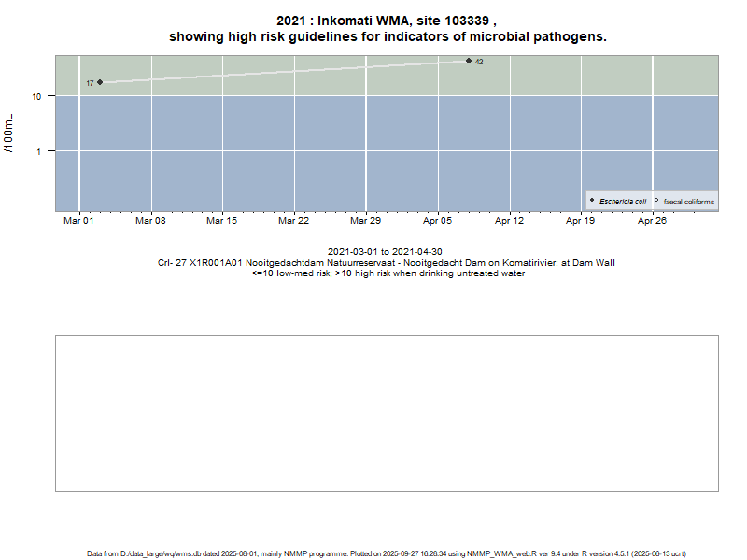This screenshot has height=560, width=747.
Task: Click the data point labeled 42
Action: click(x=469, y=61)
